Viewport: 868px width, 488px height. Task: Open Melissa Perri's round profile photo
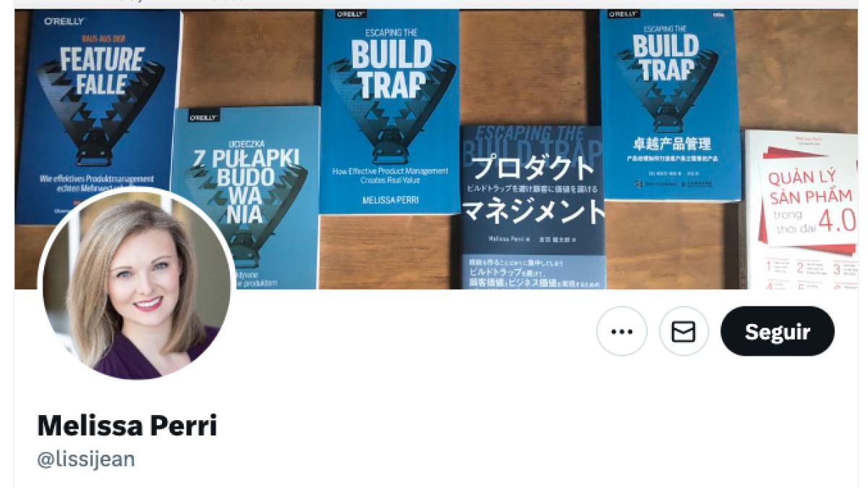pyautogui.click(x=137, y=284)
